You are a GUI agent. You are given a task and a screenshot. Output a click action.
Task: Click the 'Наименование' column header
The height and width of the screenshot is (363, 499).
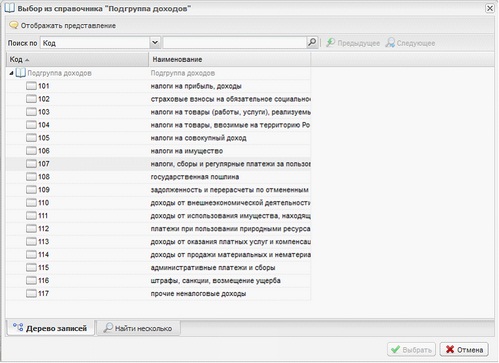[x=230, y=59]
